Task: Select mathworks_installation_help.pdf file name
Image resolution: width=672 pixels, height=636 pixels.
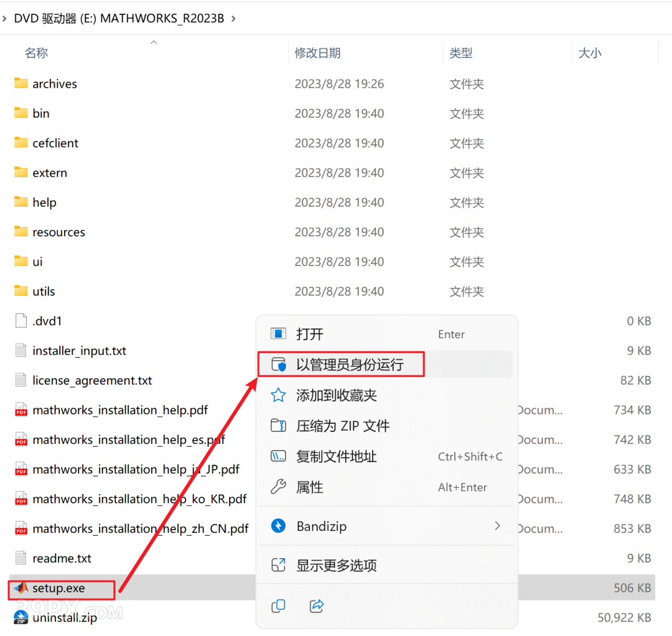Action: [x=120, y=410]
